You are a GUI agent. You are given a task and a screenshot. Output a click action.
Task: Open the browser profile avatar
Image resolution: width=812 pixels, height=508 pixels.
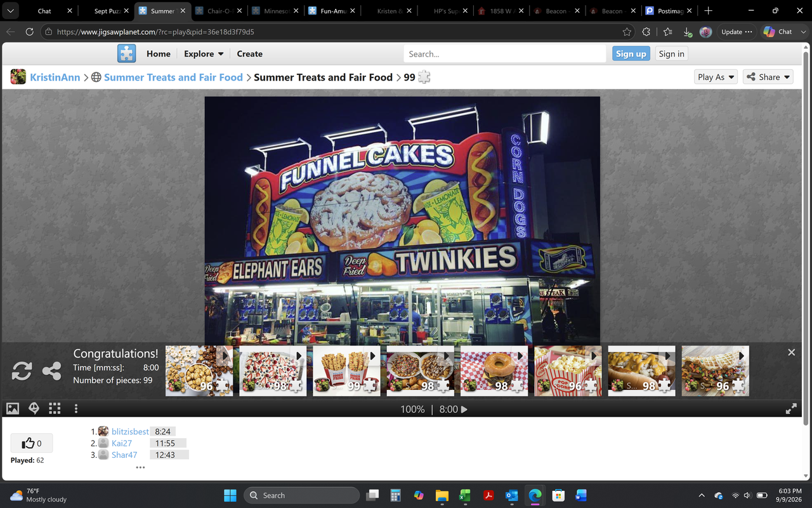pyautogui.click(x=705, y=32)
